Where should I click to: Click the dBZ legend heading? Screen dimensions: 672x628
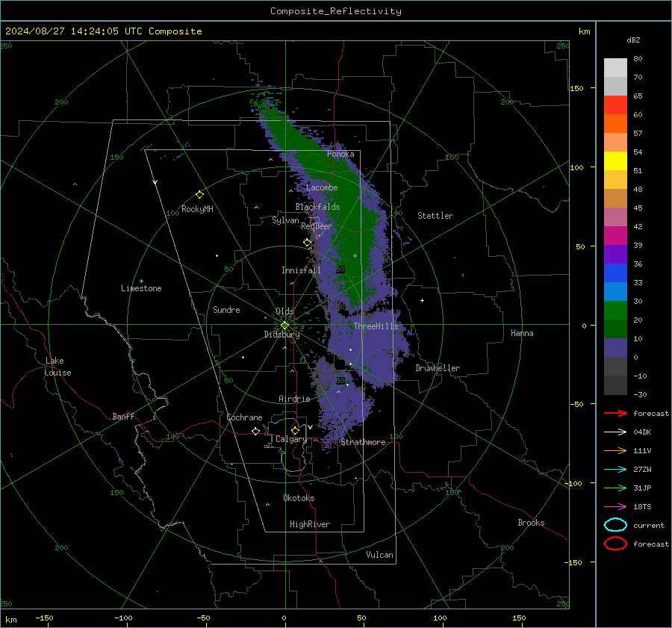(x=633, y=40)
